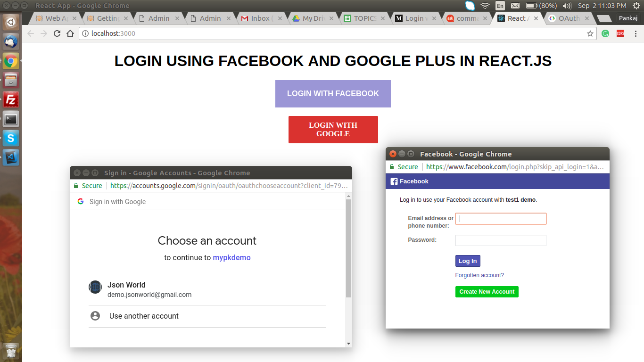The height and width of the screenshot is (362, 644).
Task: Open the Wi-Fi network indicator
Action: coord(485,6)
